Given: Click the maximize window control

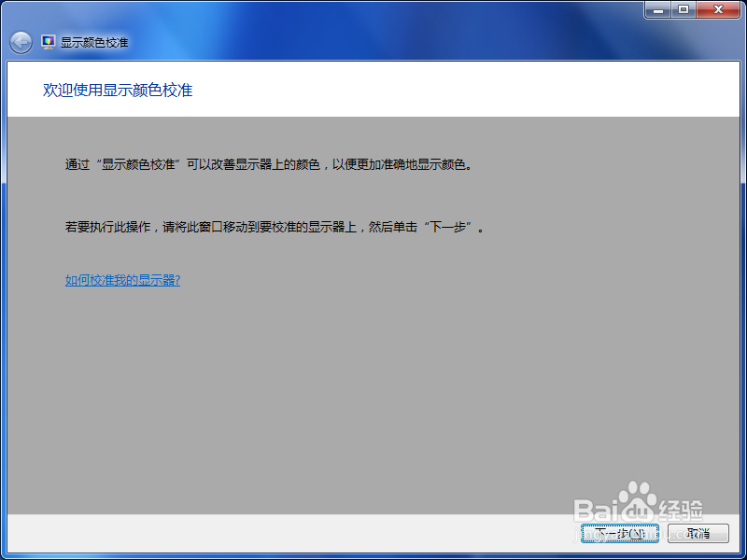Looking at the screenshot, I should point(684,10).
